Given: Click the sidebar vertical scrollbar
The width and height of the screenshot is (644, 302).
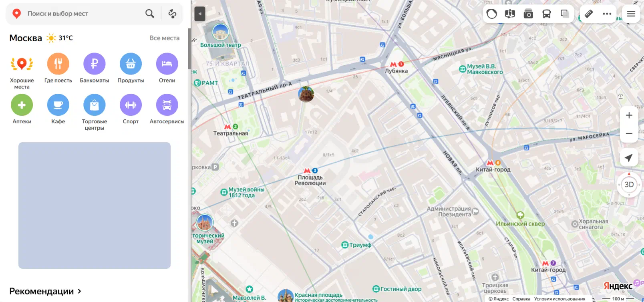Looking at the screenshot, I should tap(189, 49).
